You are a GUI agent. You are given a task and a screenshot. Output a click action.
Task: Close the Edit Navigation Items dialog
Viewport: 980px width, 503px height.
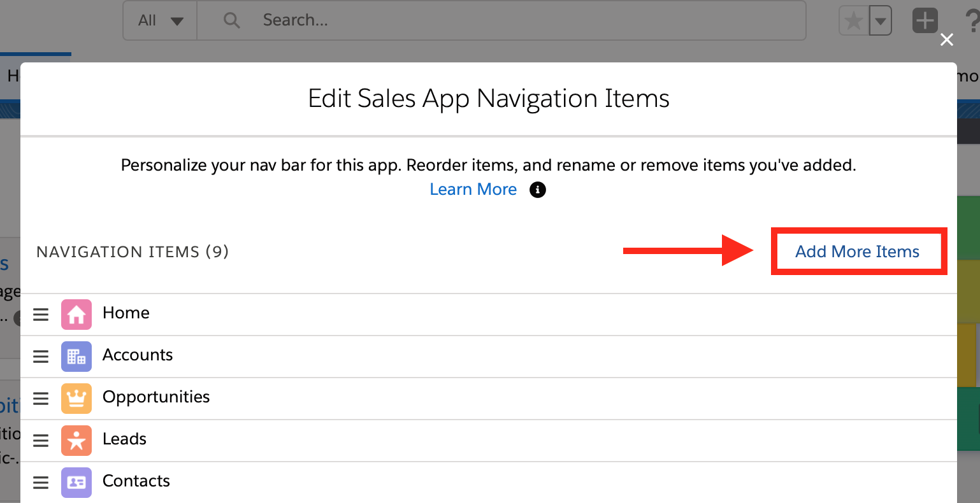947,40
